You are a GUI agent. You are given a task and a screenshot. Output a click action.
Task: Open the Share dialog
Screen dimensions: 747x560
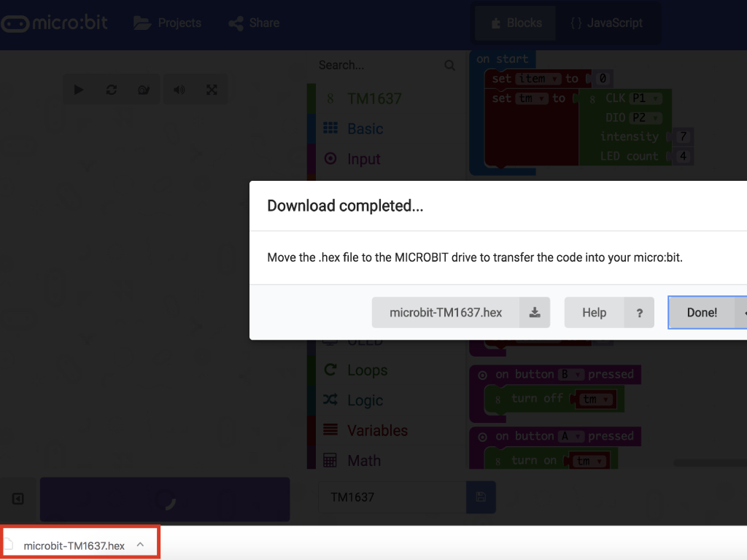pyautogui.click(x=254, y=23)
